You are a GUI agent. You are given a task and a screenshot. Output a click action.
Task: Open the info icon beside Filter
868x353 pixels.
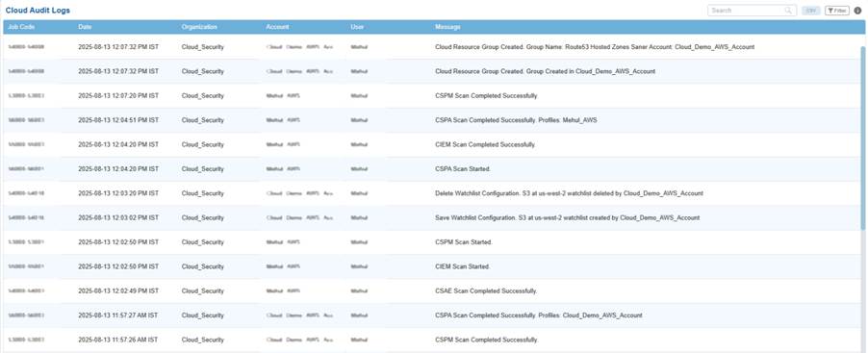(858, 11)
